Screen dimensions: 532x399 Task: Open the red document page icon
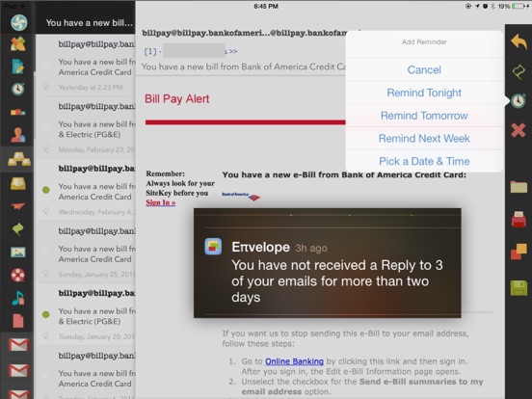(x=18, y=321)
